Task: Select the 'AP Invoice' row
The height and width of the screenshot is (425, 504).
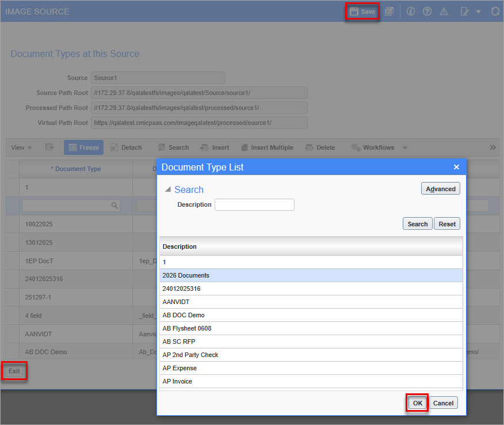Action: tap(311, 381)
